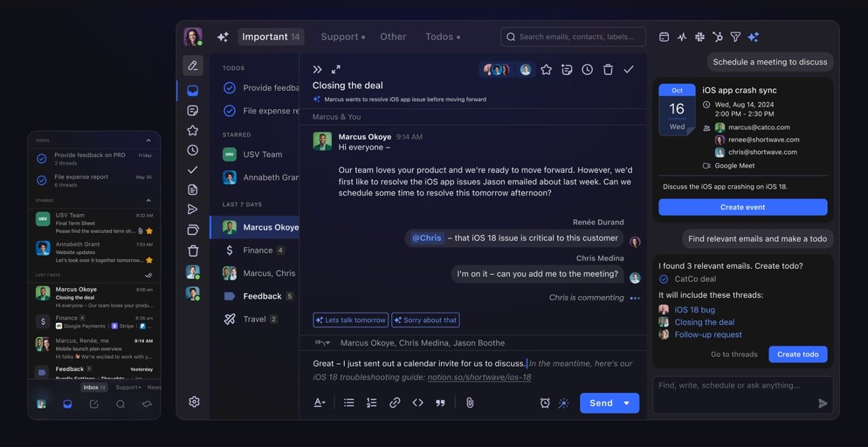
Task: Open the text formatting dropdown
Action: (x=320, y=403)
